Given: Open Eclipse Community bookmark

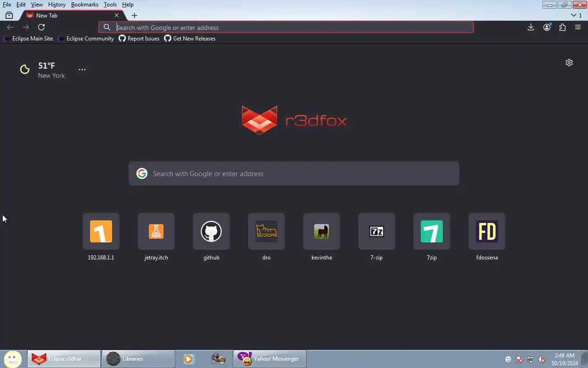Looking at the screenshot, I should click(86, 39).
